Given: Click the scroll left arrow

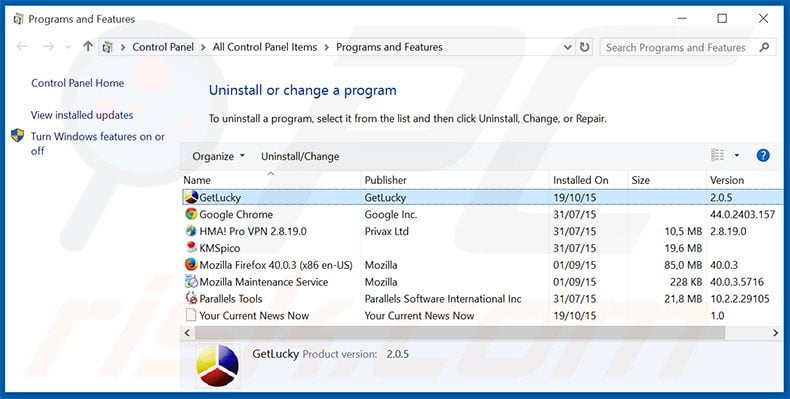Looking at the screenshot, I should point(187,332).
